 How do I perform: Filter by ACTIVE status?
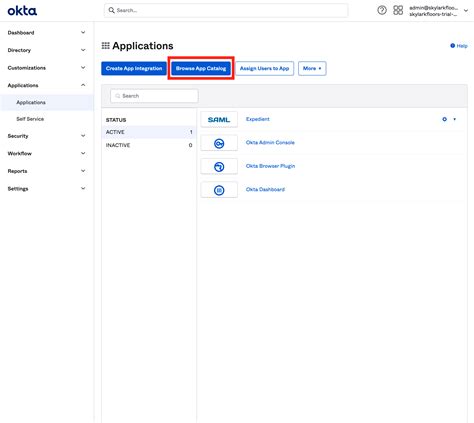[149, 132]
